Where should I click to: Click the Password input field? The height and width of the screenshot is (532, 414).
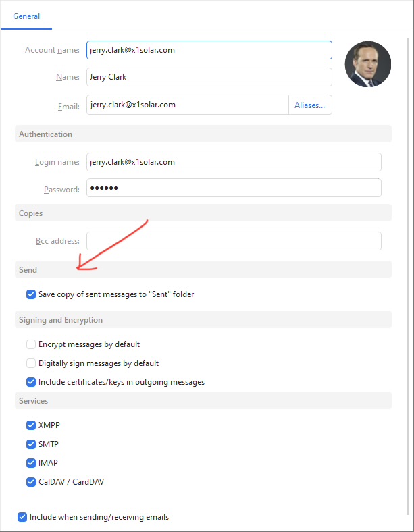point(234,188)
